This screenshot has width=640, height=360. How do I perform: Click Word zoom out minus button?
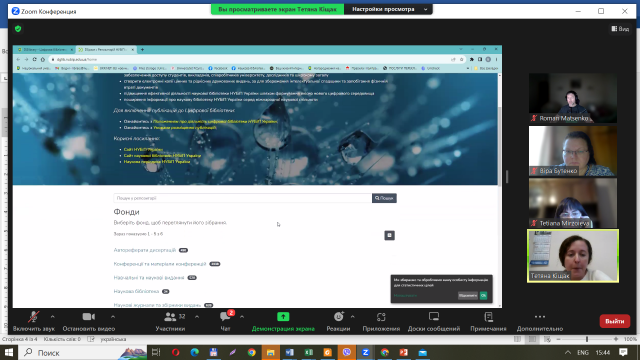[558, 339]
